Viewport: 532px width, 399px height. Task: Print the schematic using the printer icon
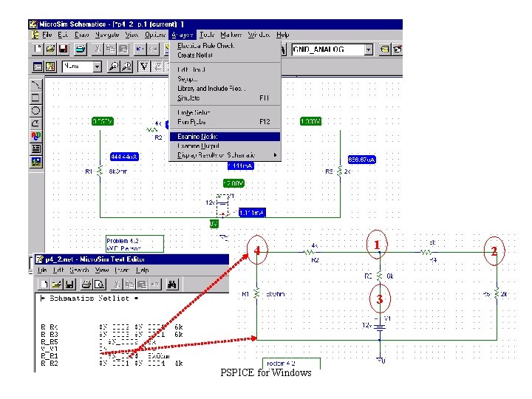pyautogui.click(x=81, y=50)
